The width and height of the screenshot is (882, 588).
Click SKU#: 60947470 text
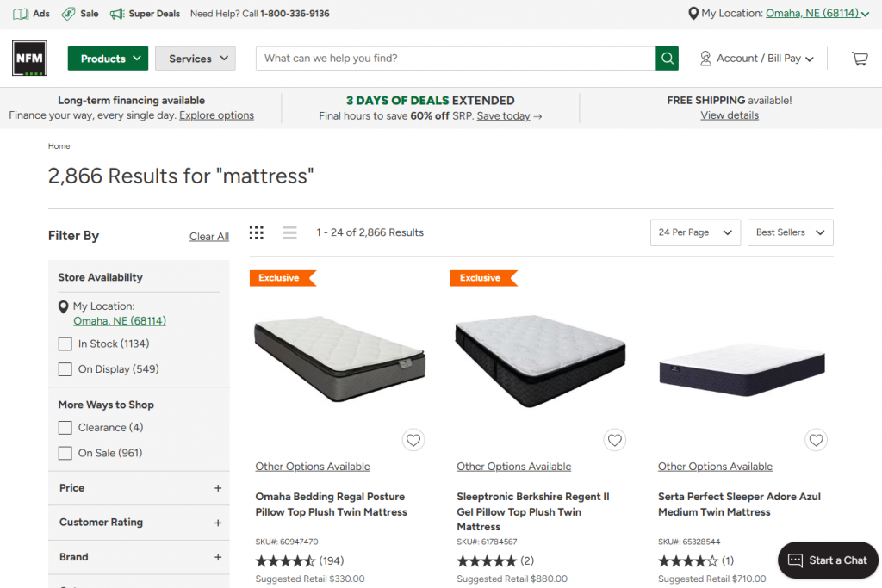pyautogui.click(x=287, y=542)
